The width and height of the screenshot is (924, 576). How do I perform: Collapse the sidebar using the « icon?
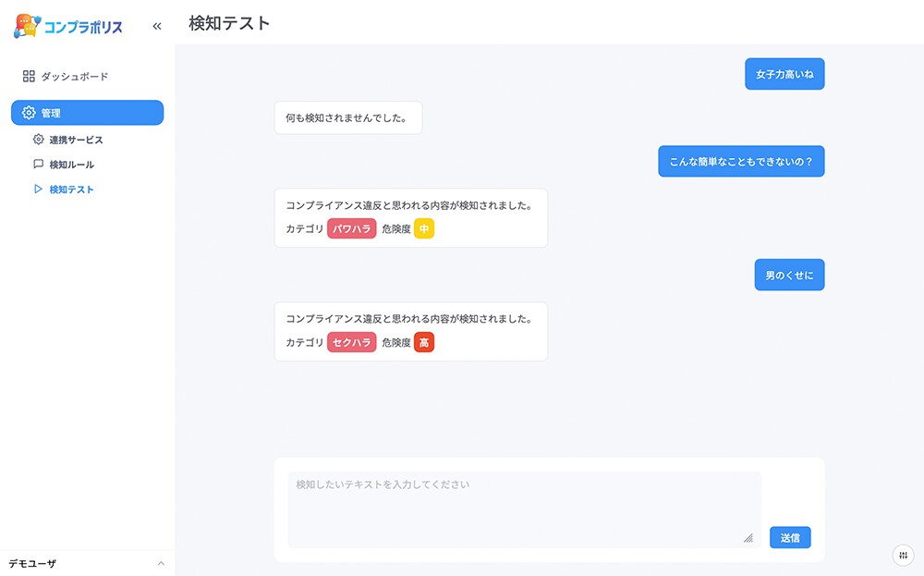(x=155, y=26)
